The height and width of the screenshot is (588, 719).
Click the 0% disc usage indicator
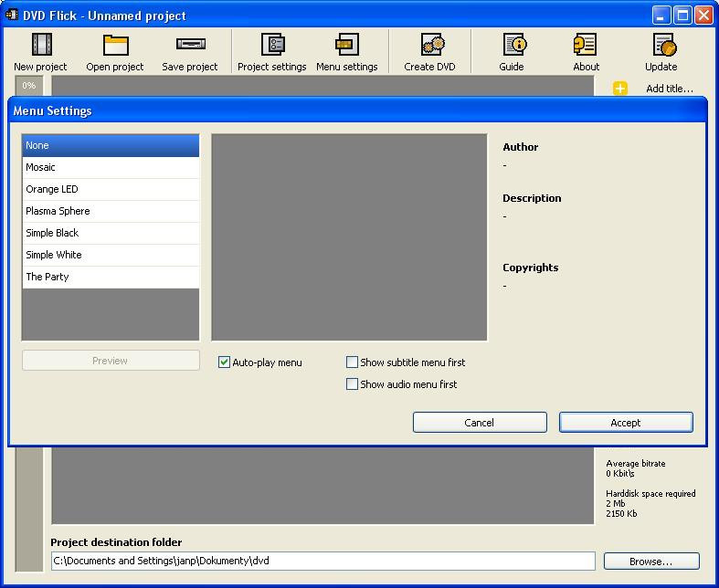coord(29,86)
